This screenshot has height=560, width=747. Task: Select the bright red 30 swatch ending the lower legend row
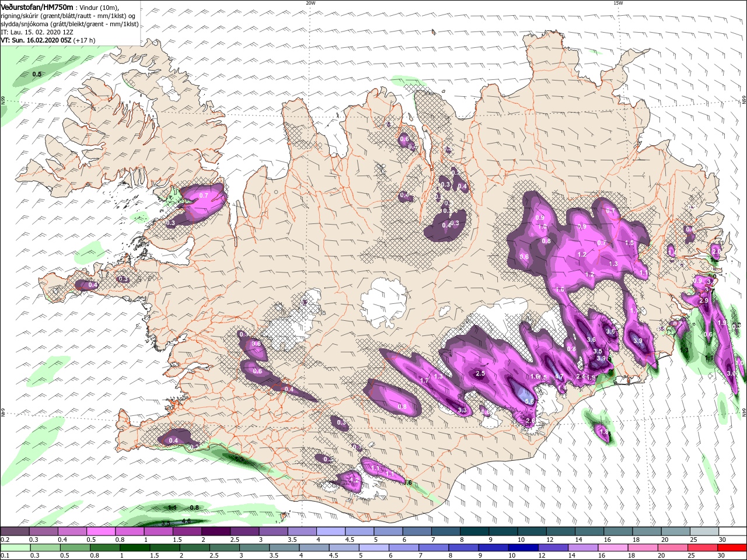coord(732,548)
